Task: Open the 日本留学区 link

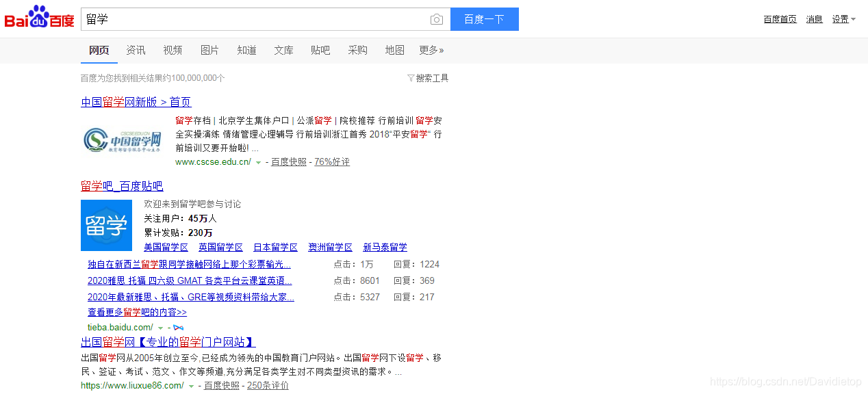Action: [275, 248]
